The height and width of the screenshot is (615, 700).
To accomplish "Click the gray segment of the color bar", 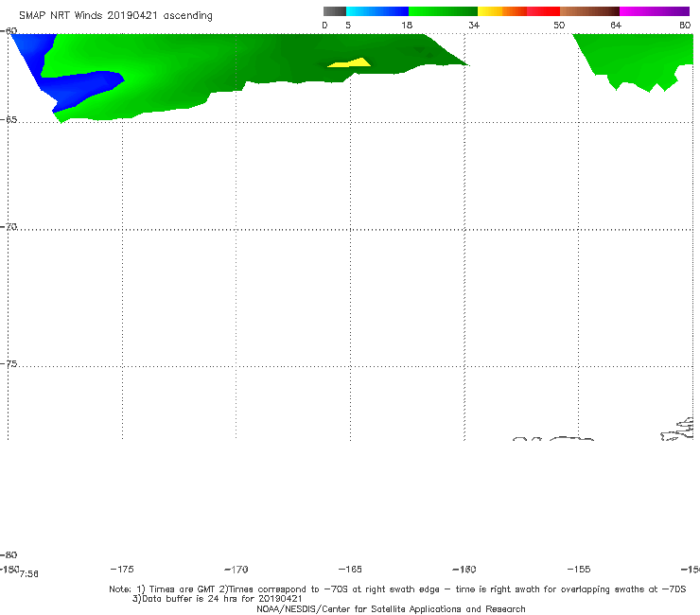I will (x=334, y=11).
